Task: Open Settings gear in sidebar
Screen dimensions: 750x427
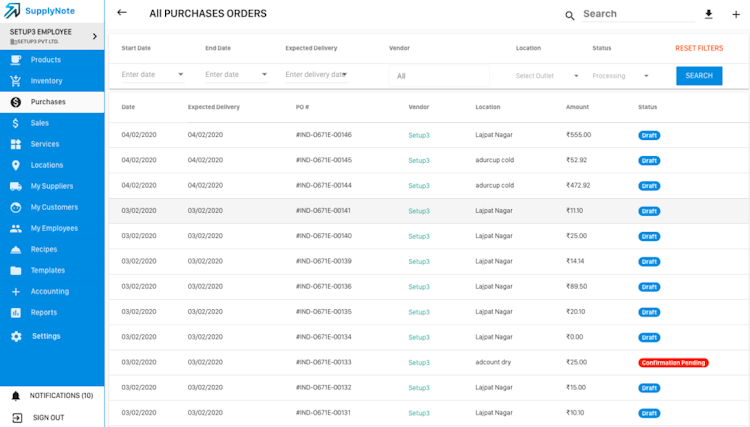Action: 16,336
